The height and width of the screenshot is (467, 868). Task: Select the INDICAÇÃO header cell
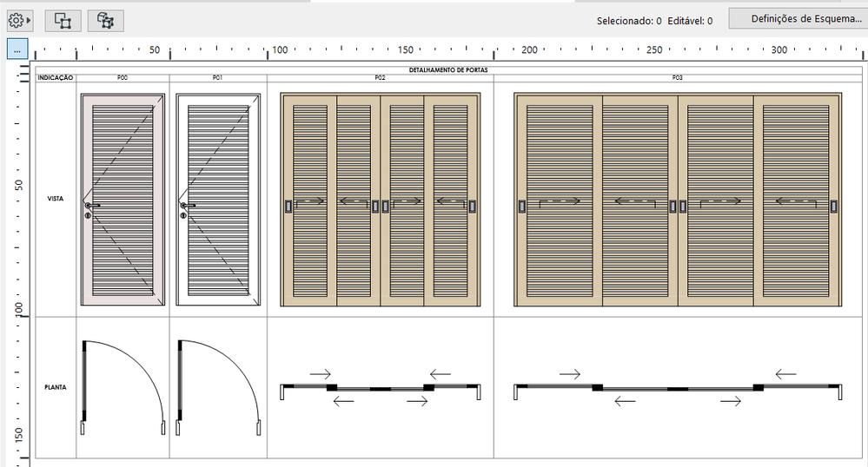(x=56, y=78)
